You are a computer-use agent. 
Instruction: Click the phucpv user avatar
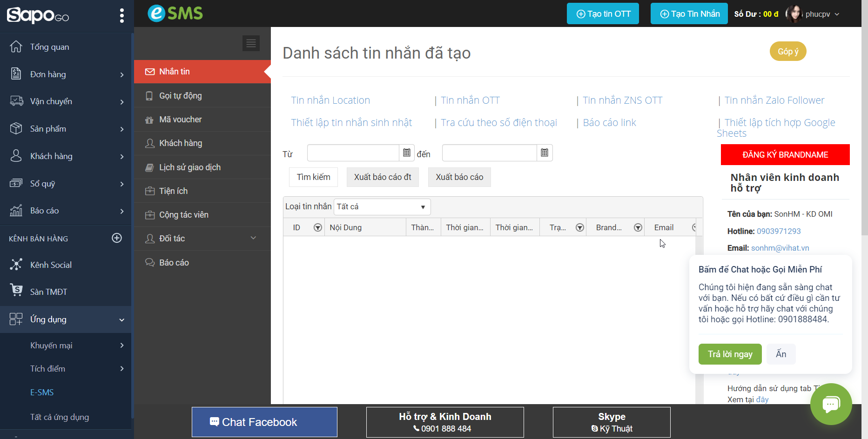(x=794, y=14)
